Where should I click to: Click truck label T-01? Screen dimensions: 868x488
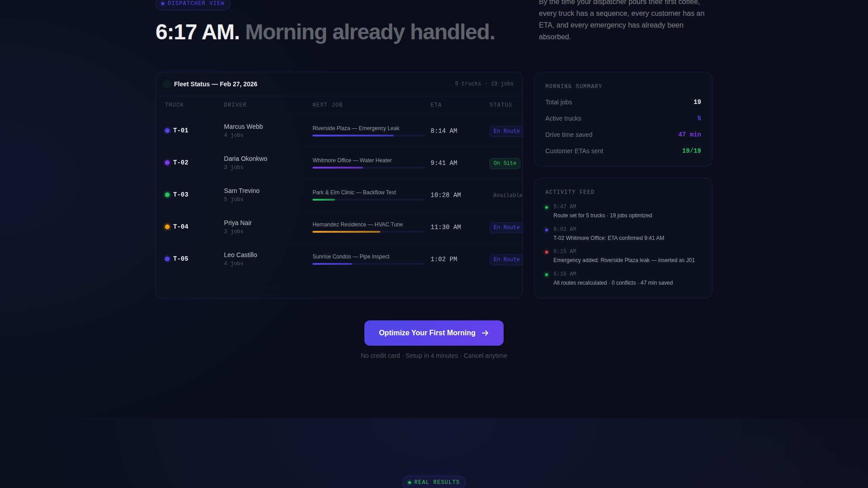181,131
